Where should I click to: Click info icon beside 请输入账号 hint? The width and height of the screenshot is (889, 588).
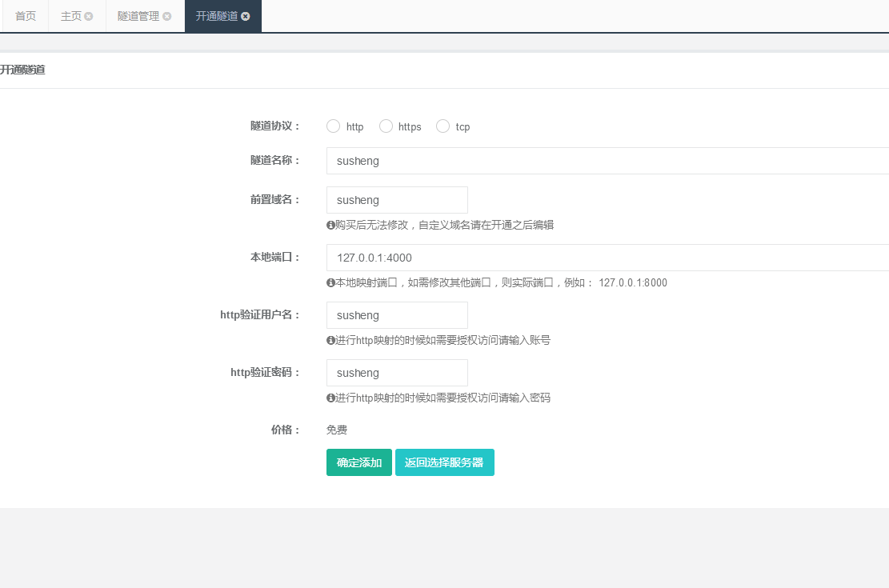point(330,341)
